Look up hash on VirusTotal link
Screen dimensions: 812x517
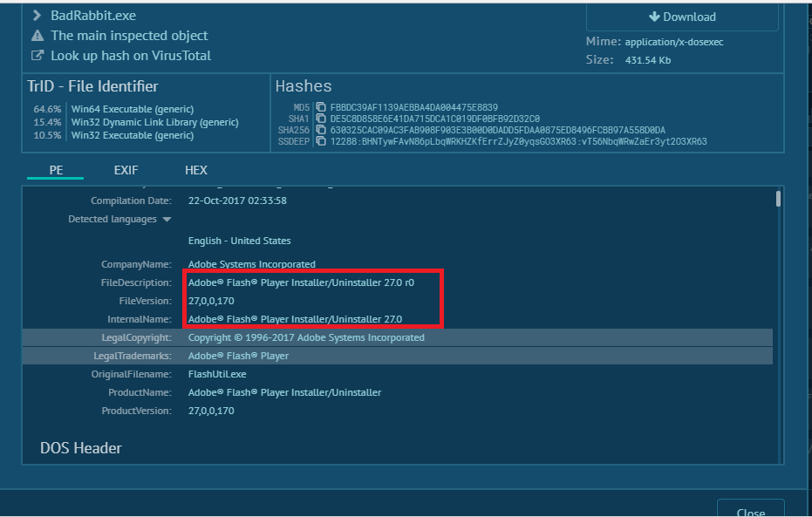131,56
